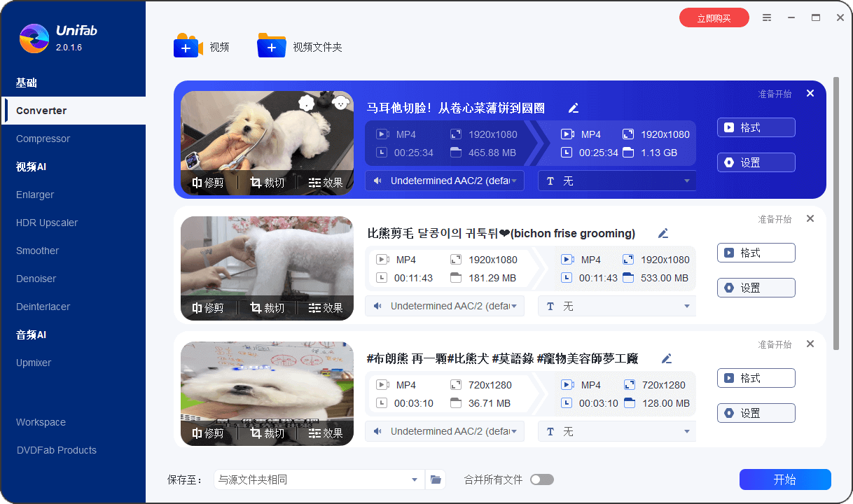The height and width of the screenshot is (504, 853).
Task: Edit the third video's title via pencil icon
Action: tap(666, 358)
